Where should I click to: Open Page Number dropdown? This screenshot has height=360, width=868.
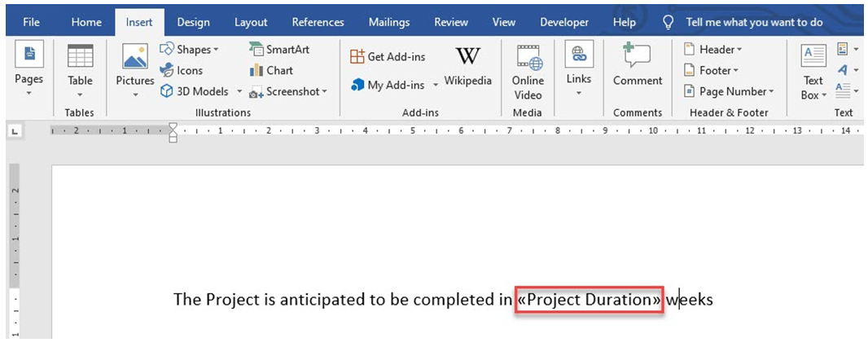pyautogui.click(x=729, y=92)
